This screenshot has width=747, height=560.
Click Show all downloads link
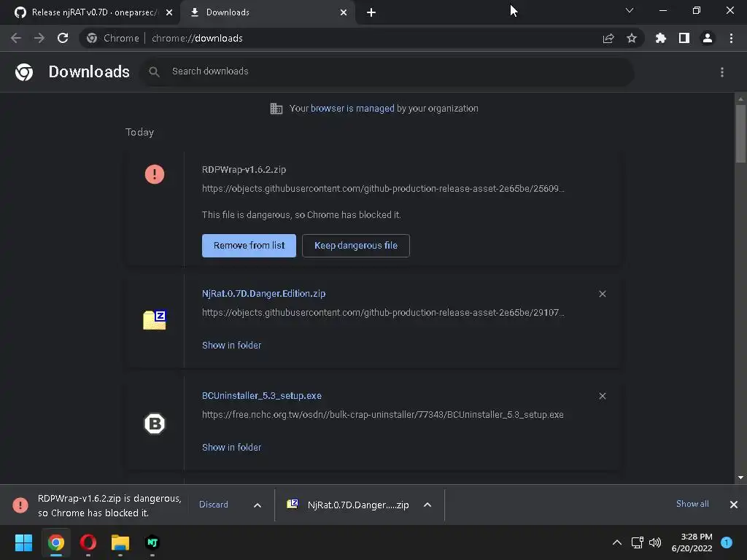(x=692, y=504)
